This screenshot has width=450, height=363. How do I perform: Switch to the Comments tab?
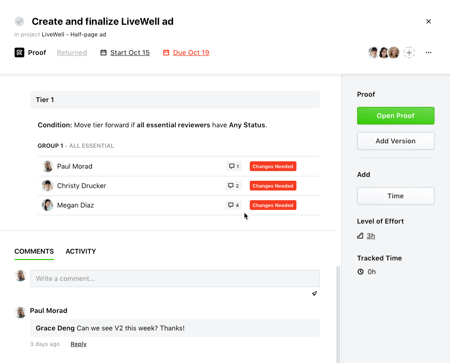pyautogui.click(x=34, y=251)
